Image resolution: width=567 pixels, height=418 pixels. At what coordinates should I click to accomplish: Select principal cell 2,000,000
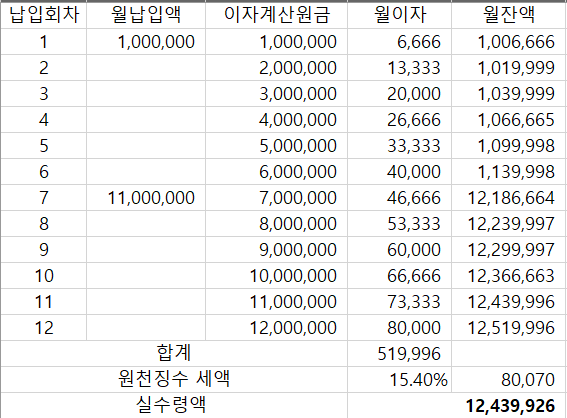277,68
